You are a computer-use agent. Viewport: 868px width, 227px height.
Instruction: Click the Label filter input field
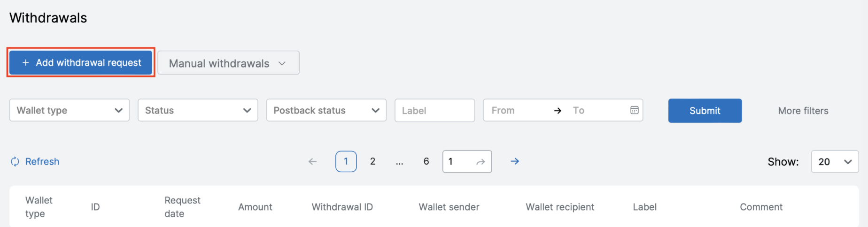click(434, 111)
